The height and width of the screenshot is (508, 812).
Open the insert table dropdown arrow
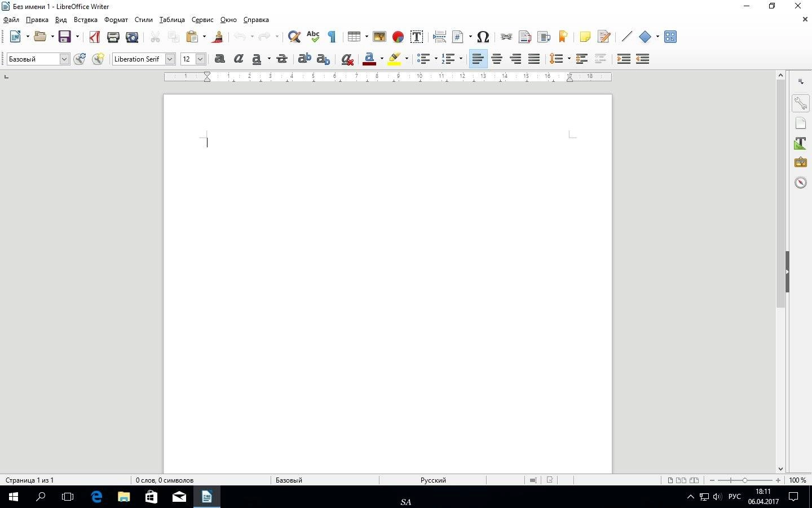click(367, 37)
